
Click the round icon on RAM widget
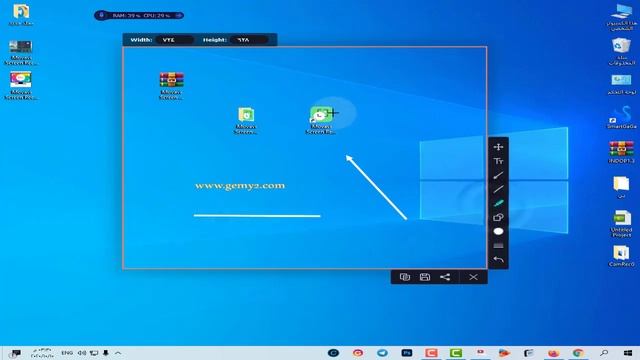[x=102, y=16]
